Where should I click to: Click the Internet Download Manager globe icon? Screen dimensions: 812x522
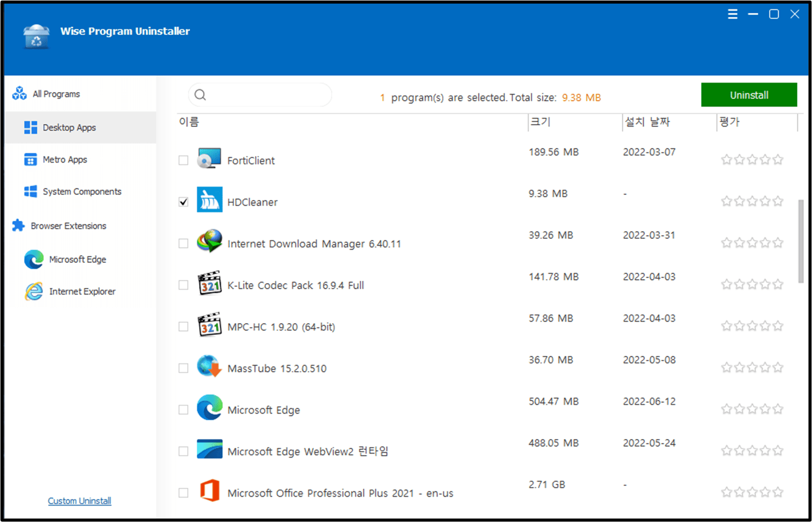210,241
